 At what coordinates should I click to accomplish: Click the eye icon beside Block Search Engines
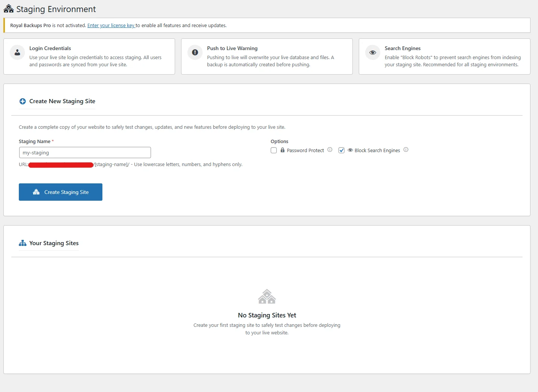tap(350, 150)
